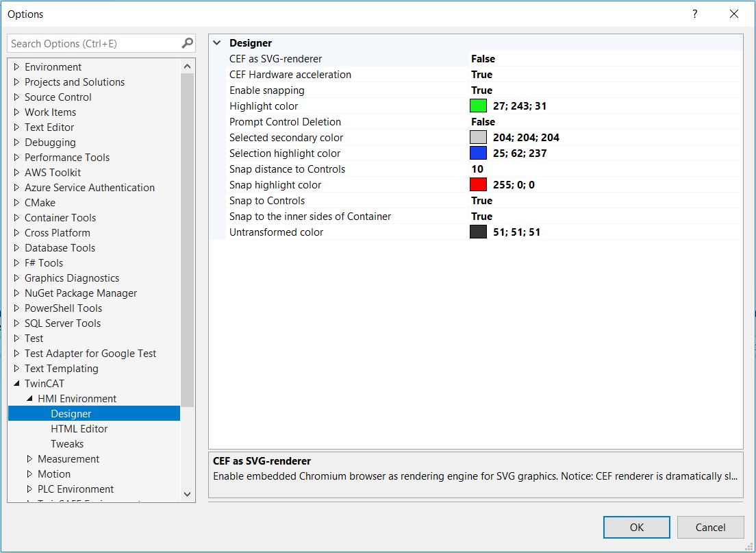Viewport: 756px width, 553px height.
Task: Expand the Debugging node
Action: 16,142
